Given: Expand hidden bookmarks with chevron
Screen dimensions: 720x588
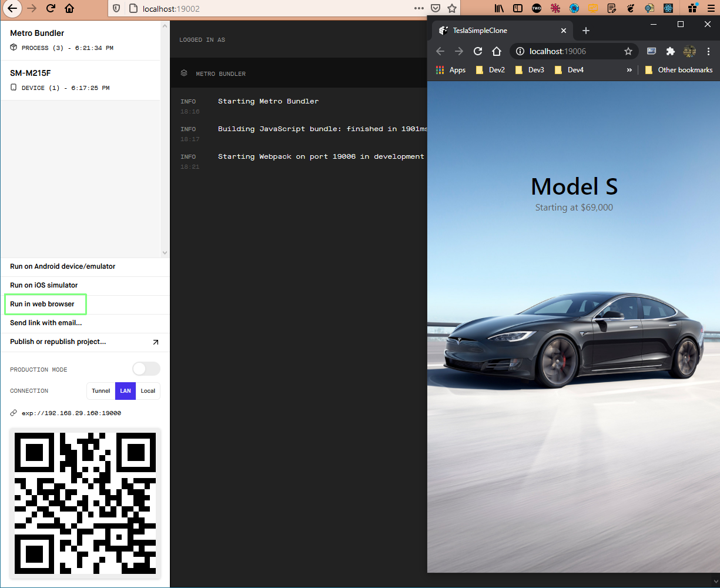Looking at the screenshot, I should [x=629, y=70].
